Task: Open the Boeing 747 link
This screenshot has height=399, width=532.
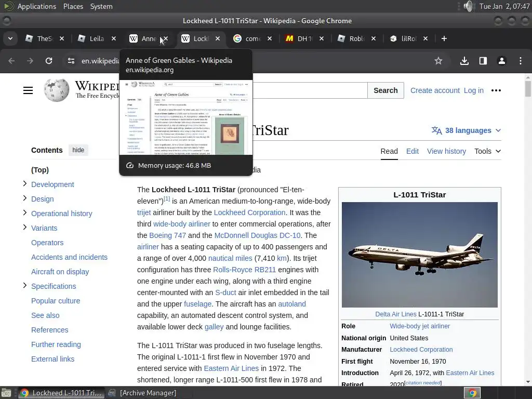Action: coord(168,235)
